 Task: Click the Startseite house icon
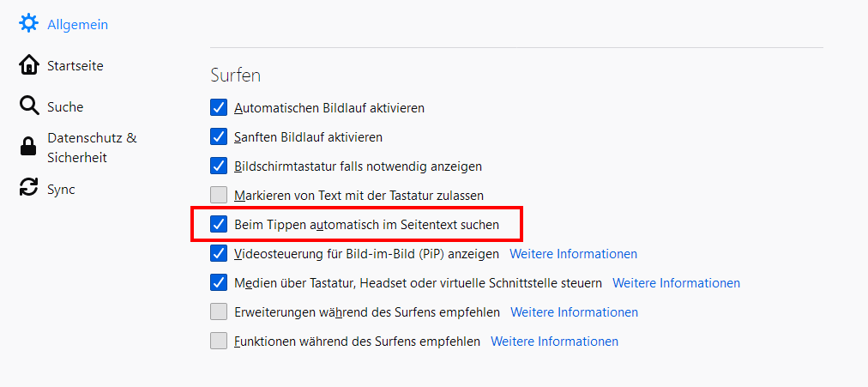click(29, 65)
